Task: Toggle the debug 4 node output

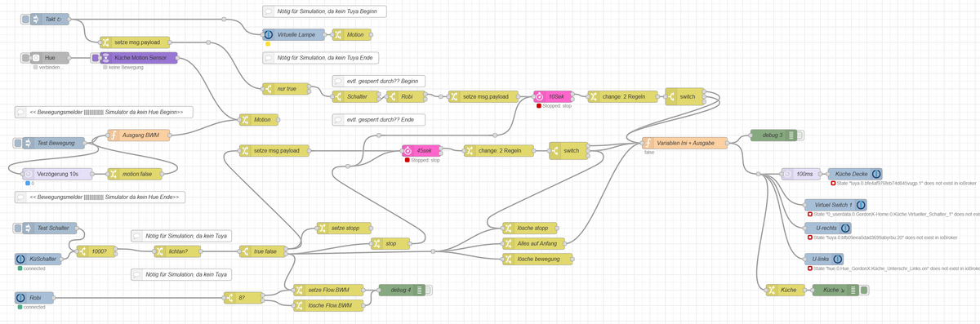Action: point(428,290)
